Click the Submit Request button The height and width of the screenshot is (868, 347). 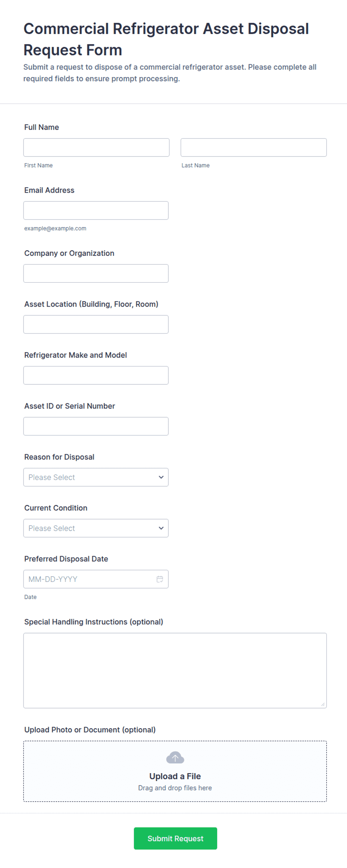[175, 838]
